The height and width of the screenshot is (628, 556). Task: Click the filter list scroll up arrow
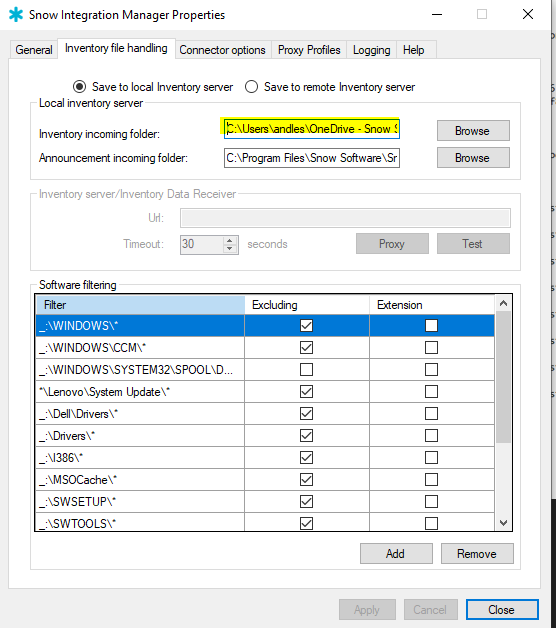pyautogui.click(x=504, y=304)
